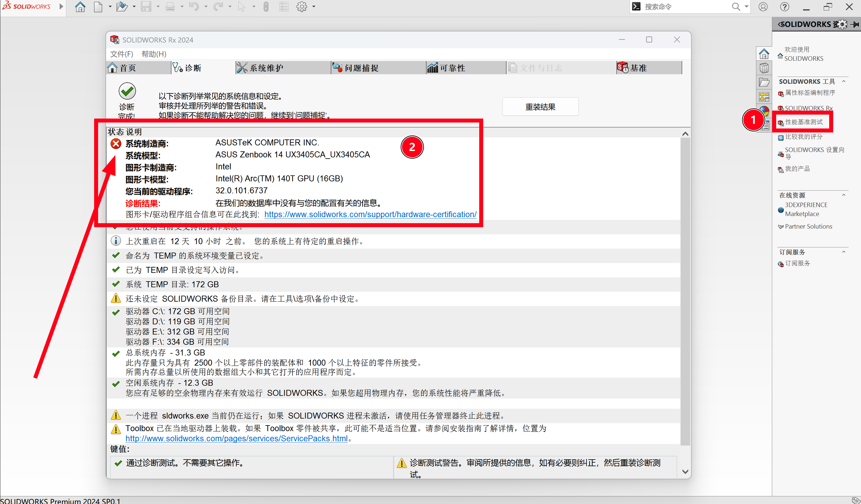The width and height of the screenshot is (861, 504).
Task: Open the Undo history dropdown arrow
Action: [x=206, y=7]
